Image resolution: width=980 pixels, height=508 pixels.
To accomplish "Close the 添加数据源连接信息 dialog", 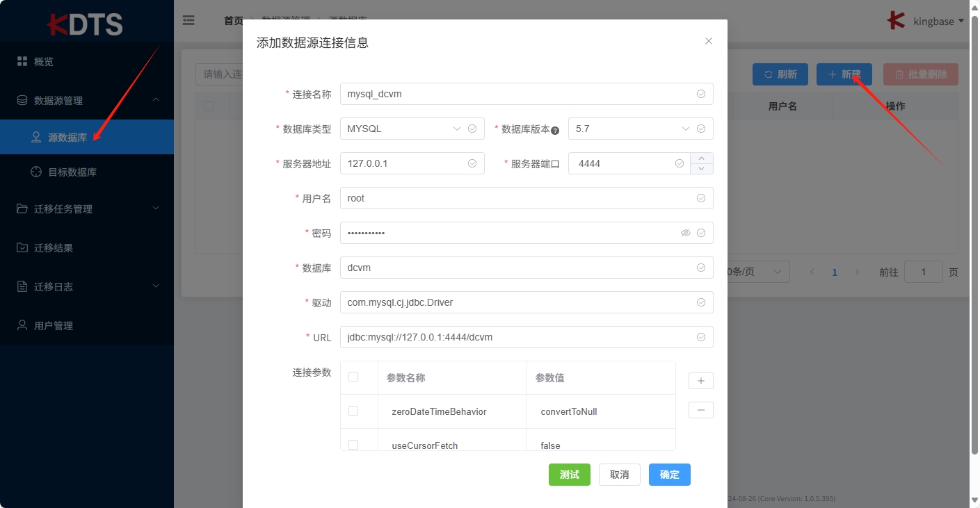I will click(709, 41).
